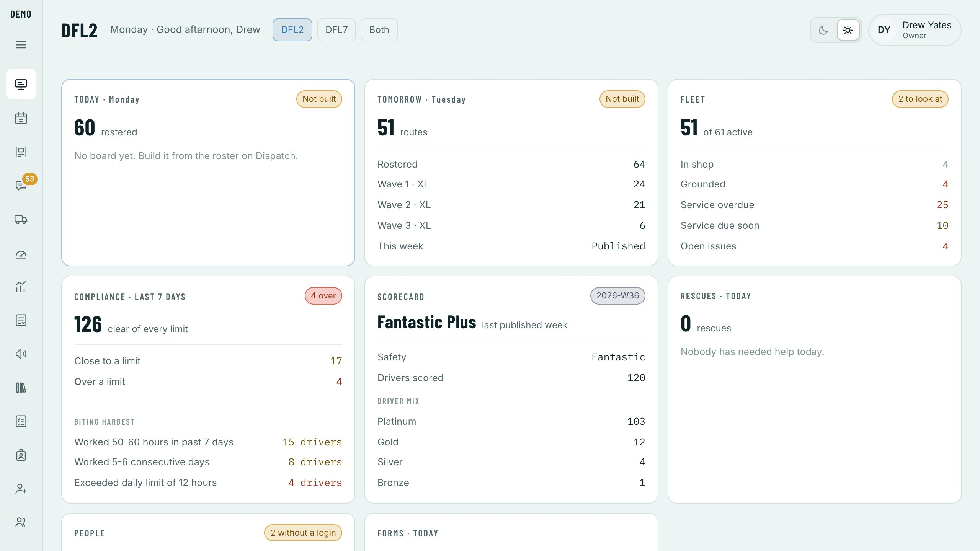Open the dashboard monitor icon in the sidebar
980x551 pixels.
tap(21, 84)
